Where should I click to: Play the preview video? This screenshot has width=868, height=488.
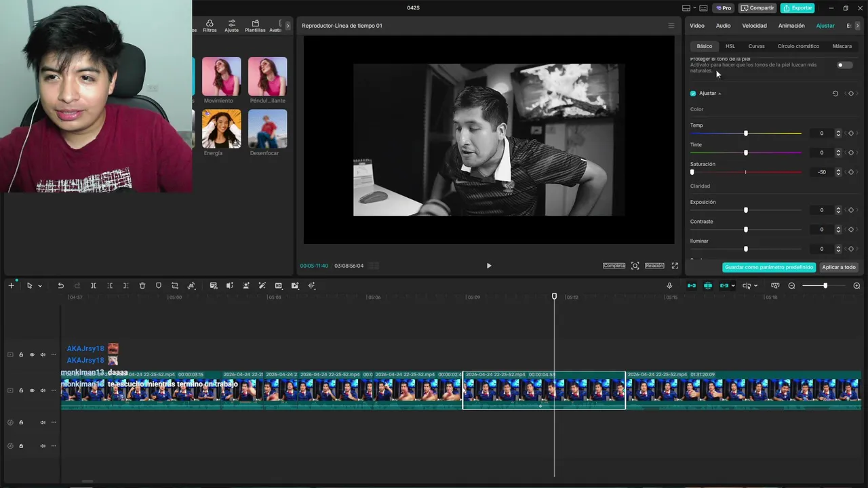[x=489, y=266]
